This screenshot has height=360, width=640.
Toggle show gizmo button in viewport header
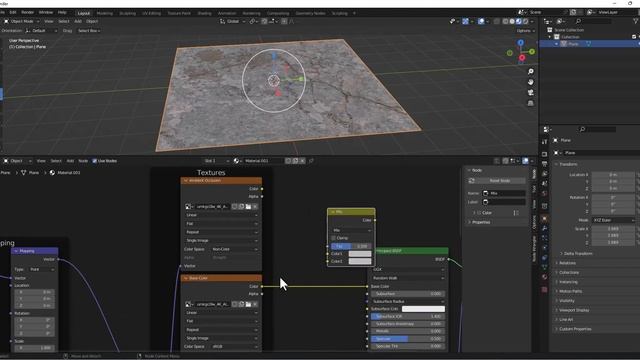pyautogui.click(x=465, y=21)
